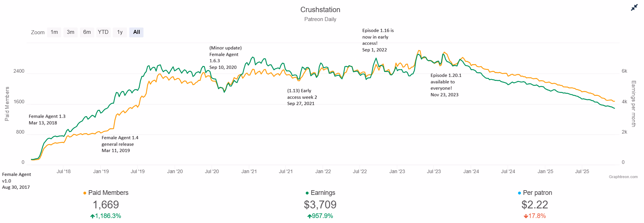Click the Episode 1.20.1 annotation label
The height and width of the screenshot is (223, 644).
pos(446,85)
